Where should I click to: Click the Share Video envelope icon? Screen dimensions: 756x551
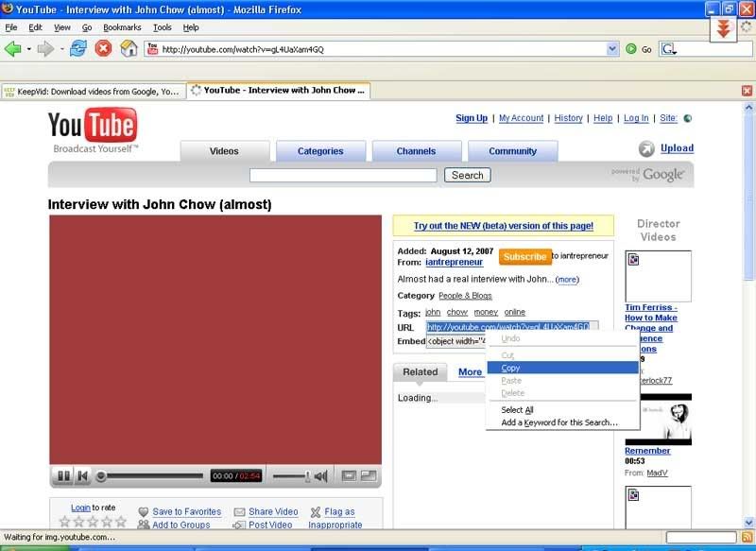click(x=239, y=512)
